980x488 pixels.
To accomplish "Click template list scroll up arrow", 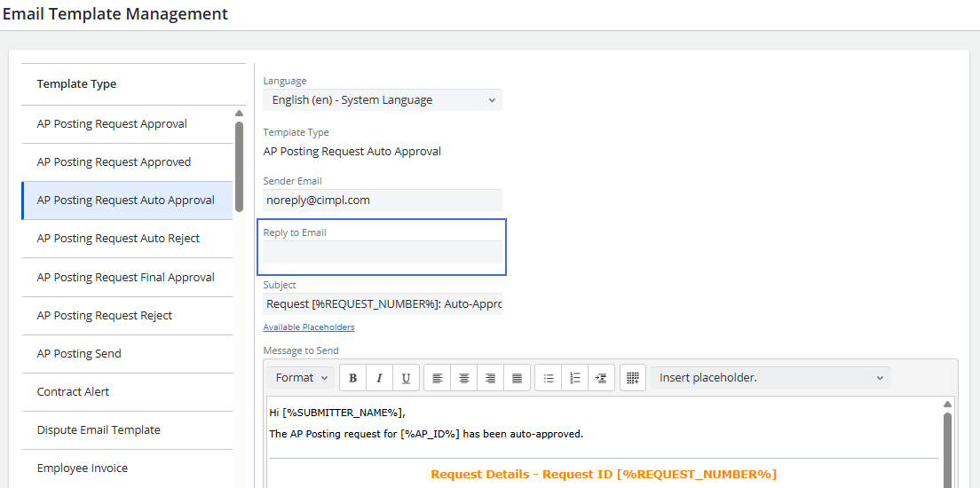I will tap(239, 114).
